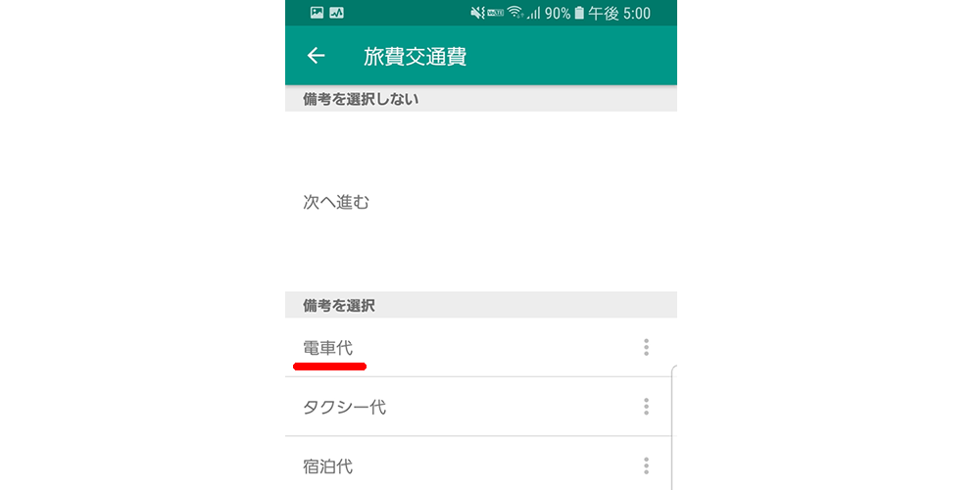Tap the cellular signal strength icon
The height and width of the screenshot is (490, 980).
[x=533, y=13]
